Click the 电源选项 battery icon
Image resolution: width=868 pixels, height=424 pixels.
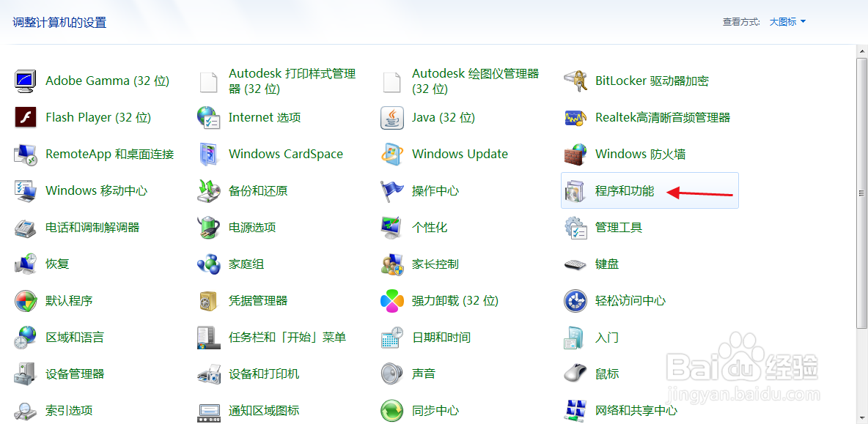point(208,227)
